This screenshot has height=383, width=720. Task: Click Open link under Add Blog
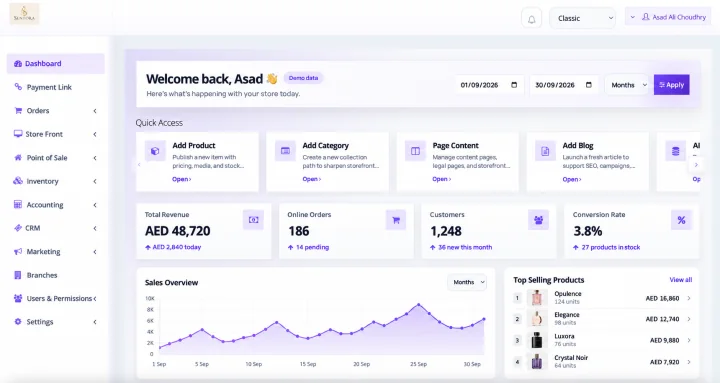pyautogui.click(x=572, y=179)
